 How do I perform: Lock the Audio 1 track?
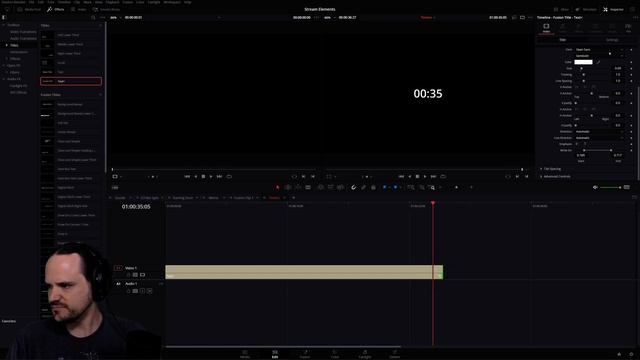[129, 291]
